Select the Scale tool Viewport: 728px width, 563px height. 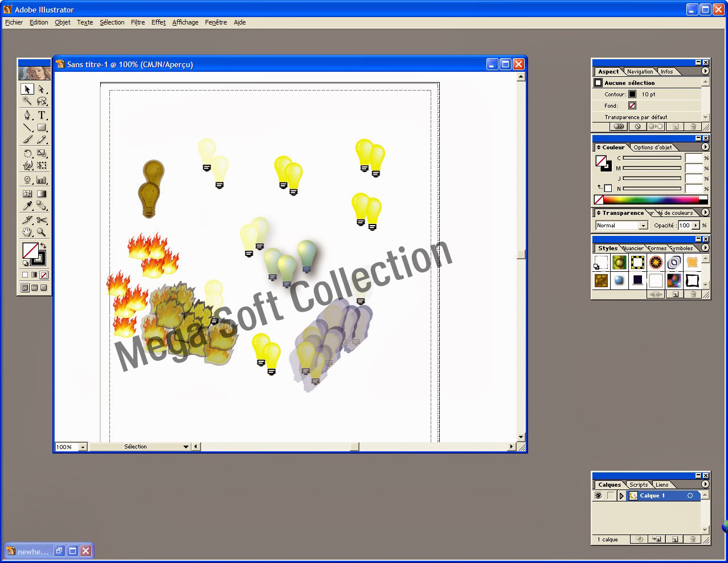[x=42, y=153]
